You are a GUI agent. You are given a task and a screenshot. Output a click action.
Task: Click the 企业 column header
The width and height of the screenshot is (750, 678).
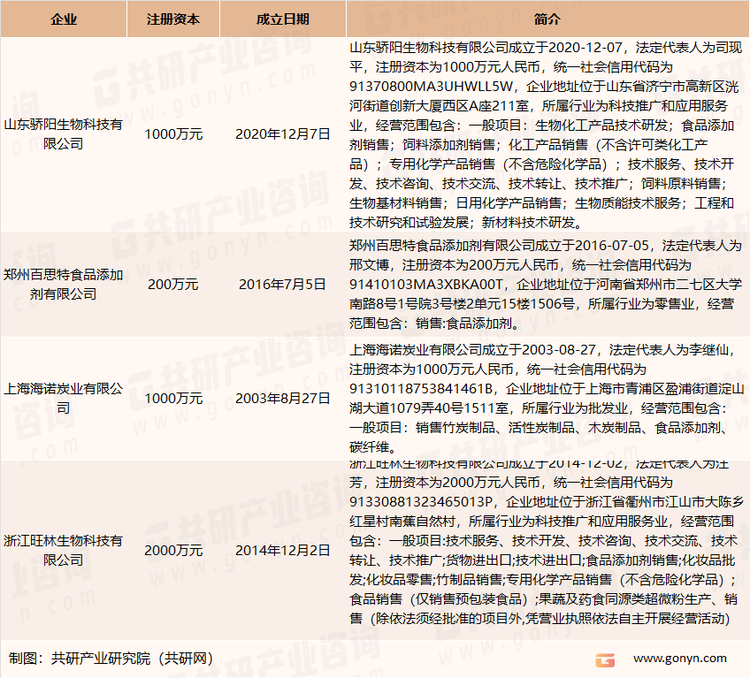[x=64, y=19]
